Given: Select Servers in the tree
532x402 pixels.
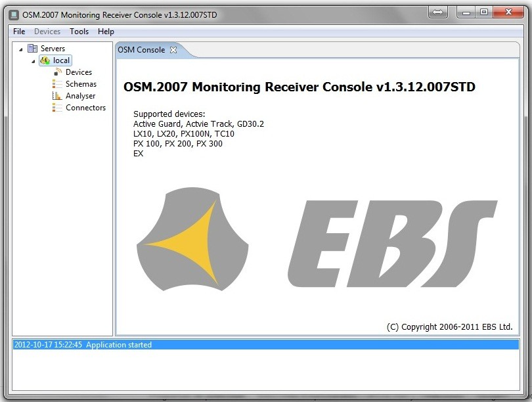Looking at the screenshot, I should coord(53,49).
